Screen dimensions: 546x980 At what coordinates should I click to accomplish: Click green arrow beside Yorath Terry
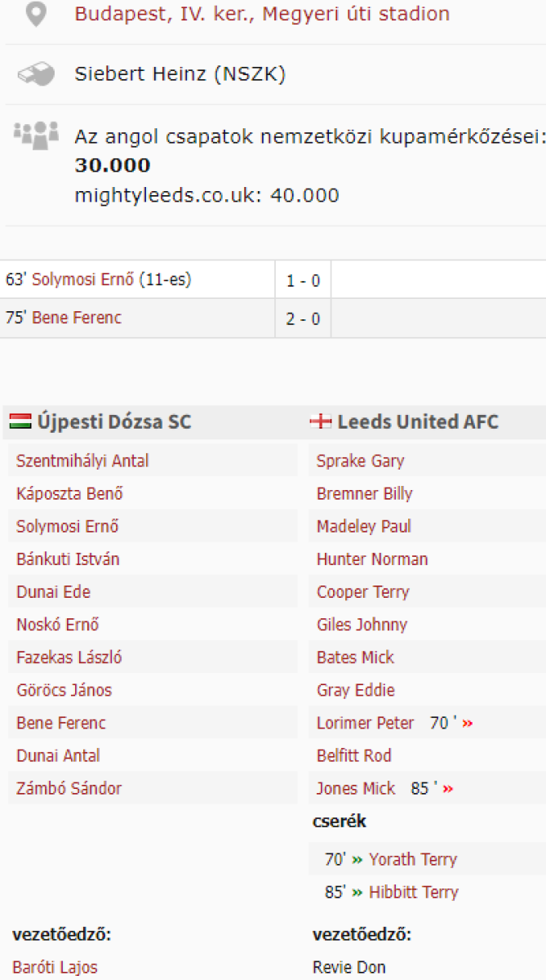click(357, 859)
